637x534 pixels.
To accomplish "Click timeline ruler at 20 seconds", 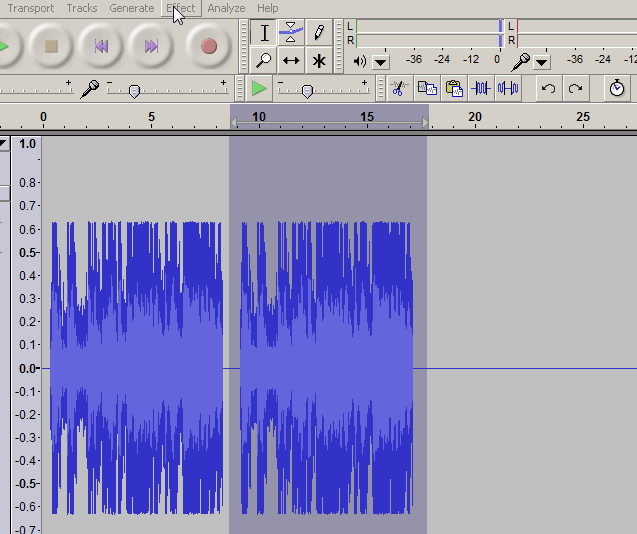I will pyautogui.click(x=475, y=117).
